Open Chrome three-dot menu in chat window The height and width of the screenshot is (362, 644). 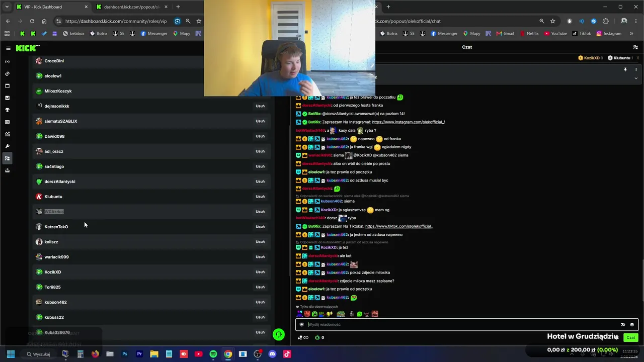click(635, 21)
